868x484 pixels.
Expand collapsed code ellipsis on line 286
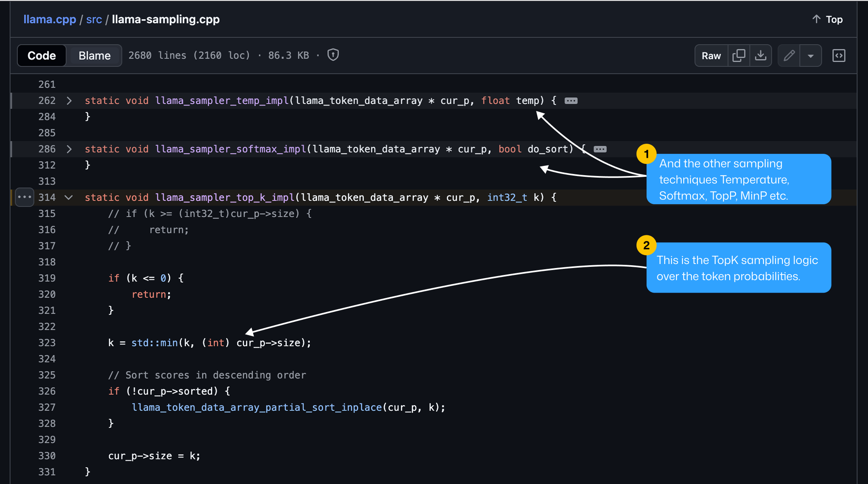point(600,149)
